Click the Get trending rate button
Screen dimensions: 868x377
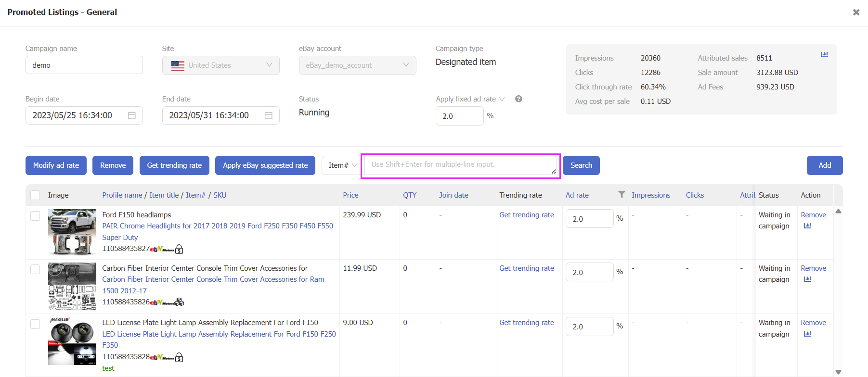174,165
